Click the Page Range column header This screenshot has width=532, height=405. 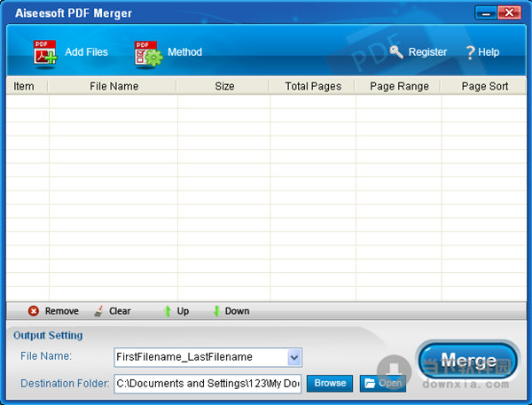pyautogui.click(x=398, y=86)
